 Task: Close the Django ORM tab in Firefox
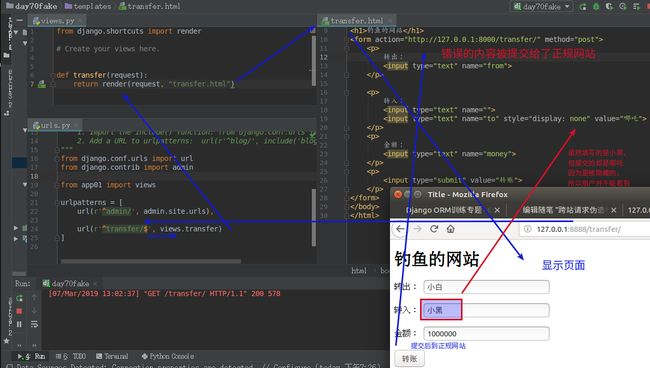(497, 211)
